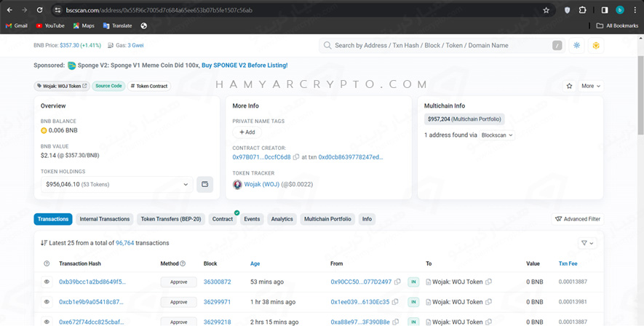Open Wojak (WOJ) token tracker
This screenshot has height=326, width=644.
point(262,184)
